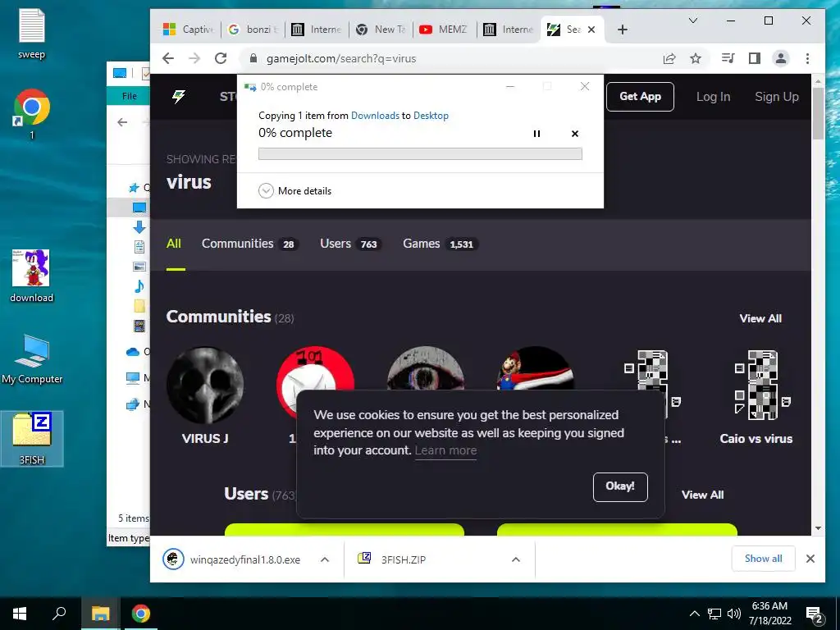Screen dimensions: 840x630
Task: Open the Mario community thumbnail
Action: 535,369
